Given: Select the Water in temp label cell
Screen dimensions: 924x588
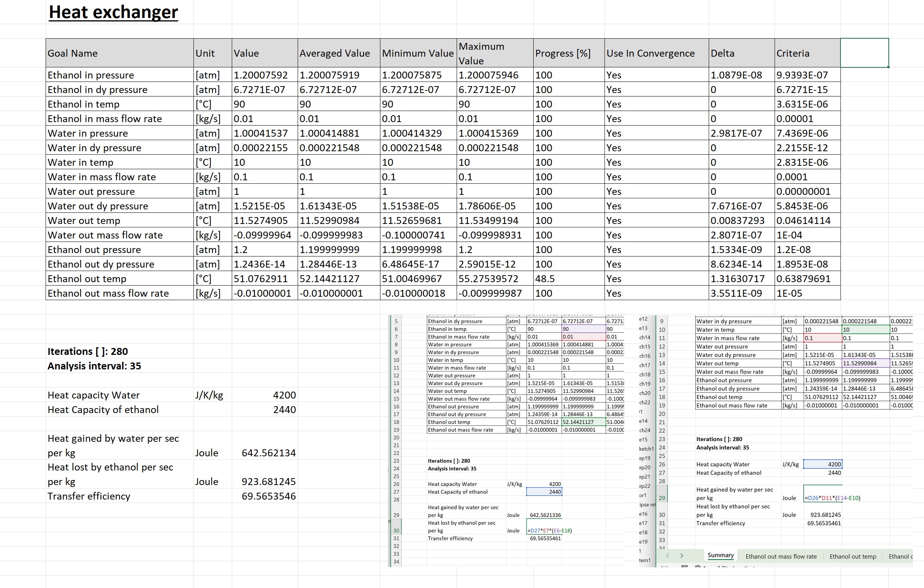Looking at the screenshot, I should point(120,162).
